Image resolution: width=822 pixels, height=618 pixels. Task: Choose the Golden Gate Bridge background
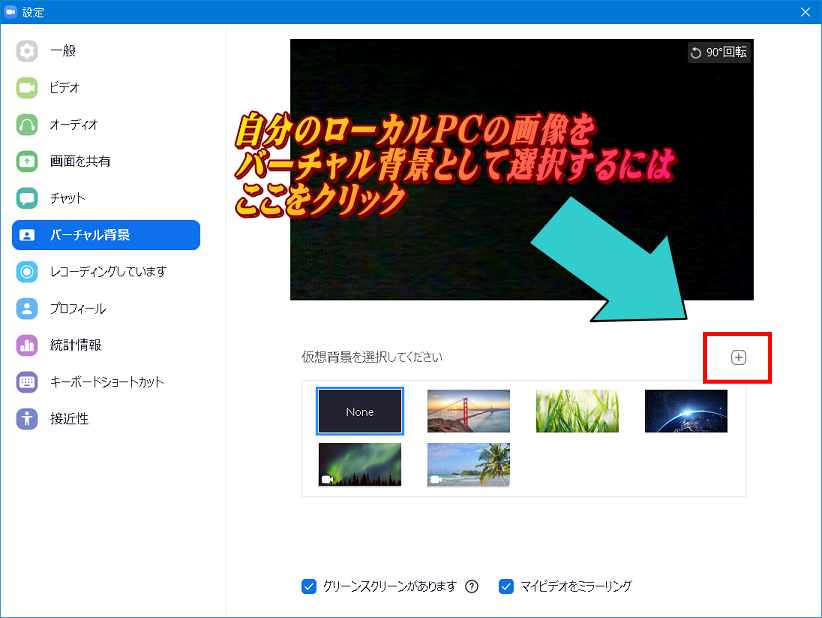pos(469,411)
